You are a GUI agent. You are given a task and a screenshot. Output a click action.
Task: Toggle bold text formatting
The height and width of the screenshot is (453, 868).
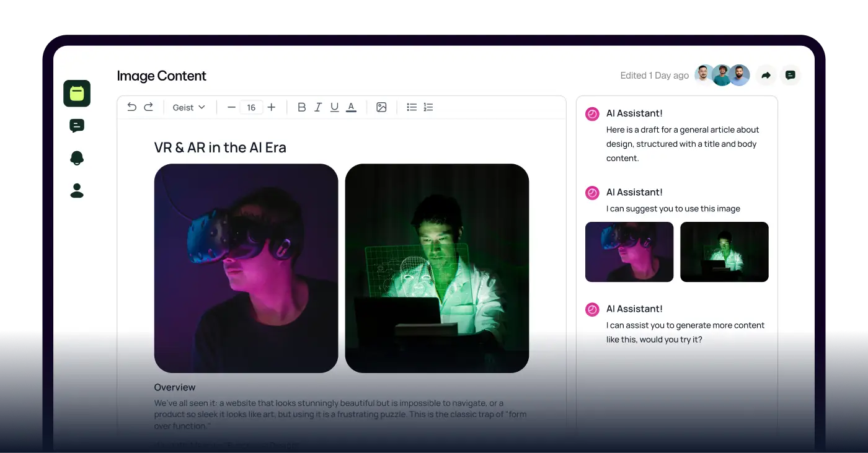tap(301, 107)
